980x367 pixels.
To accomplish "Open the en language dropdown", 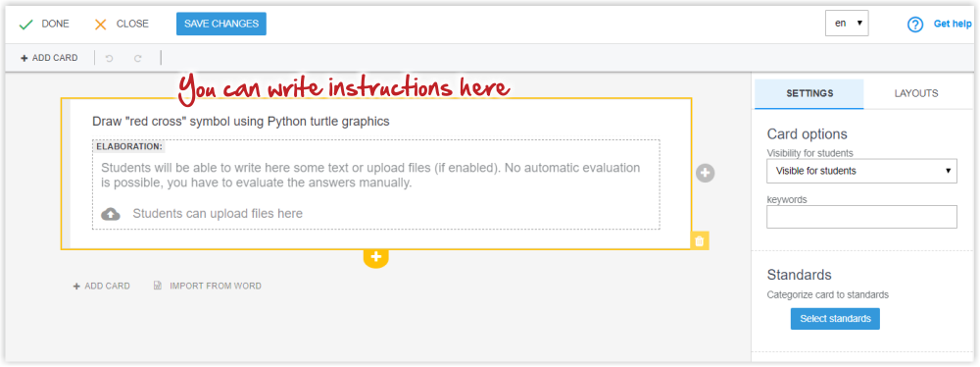I will (x=847, y=24).
